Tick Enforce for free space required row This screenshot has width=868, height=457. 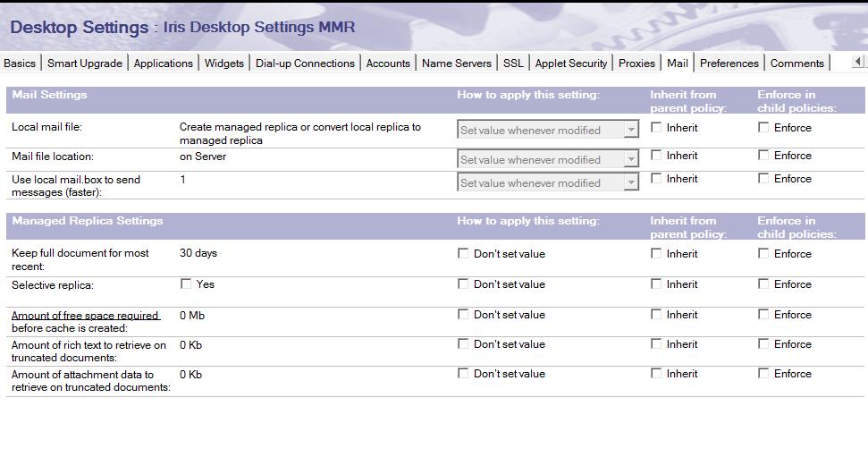(763, 314)
